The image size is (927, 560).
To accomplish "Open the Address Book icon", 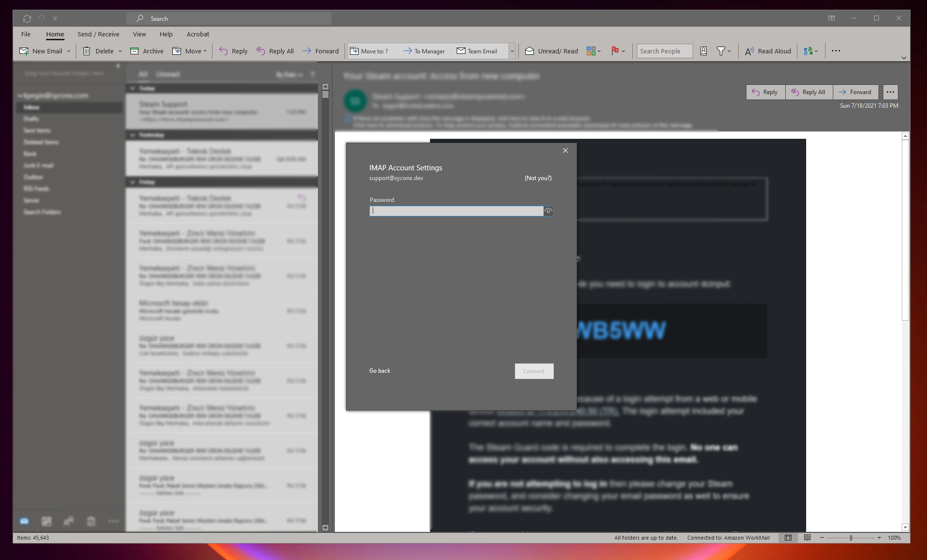I will [703, 51].
